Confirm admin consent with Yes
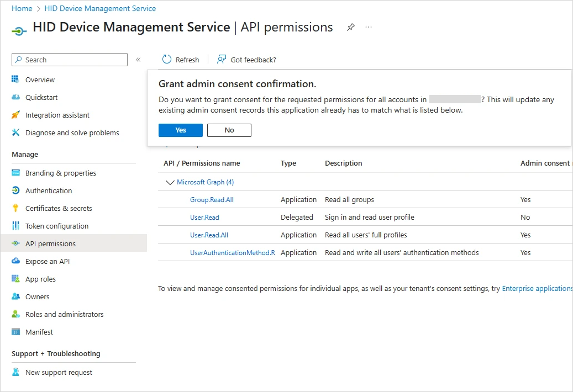The width and height of the screenshot is (573, 392). pyautogui.click(x=181, y=130)
